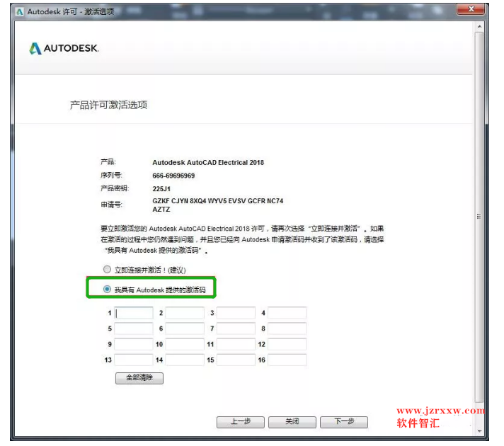Click the 全部清除 clear-all button

[x=139, y=378]
